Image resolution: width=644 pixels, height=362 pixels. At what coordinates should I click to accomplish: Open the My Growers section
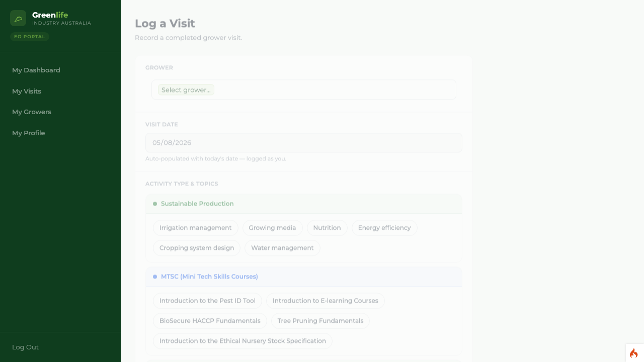(x=32, y=112)
